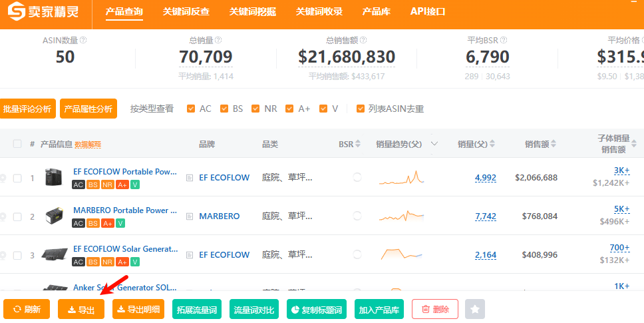The height and width of the screenshot is (323, 644).
Task: Open help icon next to ASIN数量
Action: (83, 40)
